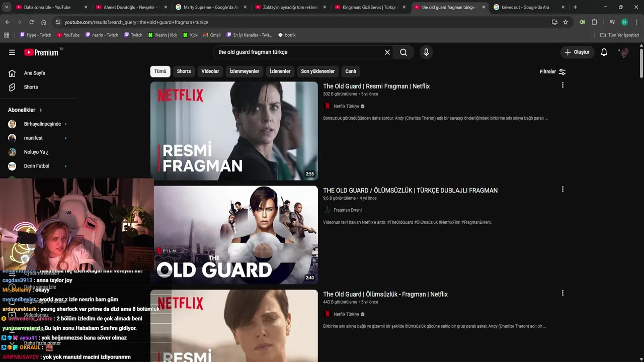Select the Videolar filter chip
The height and width of the screenshot is (362, 644).
(x=210, y=71)
